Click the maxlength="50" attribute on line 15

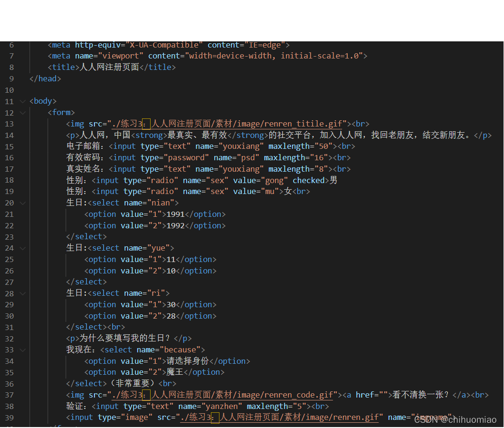pos(301,146)
